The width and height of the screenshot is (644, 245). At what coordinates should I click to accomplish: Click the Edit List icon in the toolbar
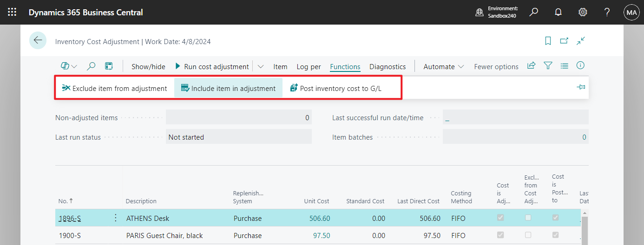(109, 66)
